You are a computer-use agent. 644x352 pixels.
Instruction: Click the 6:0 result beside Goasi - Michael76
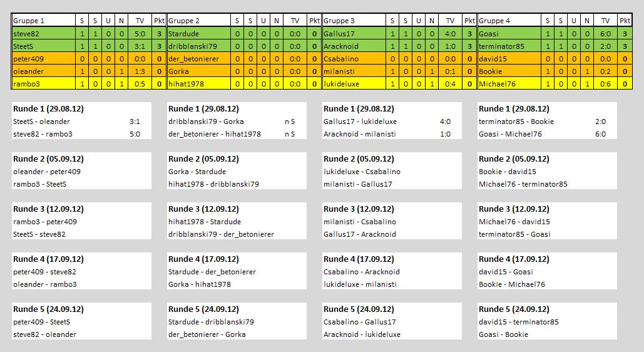[600, 134]
